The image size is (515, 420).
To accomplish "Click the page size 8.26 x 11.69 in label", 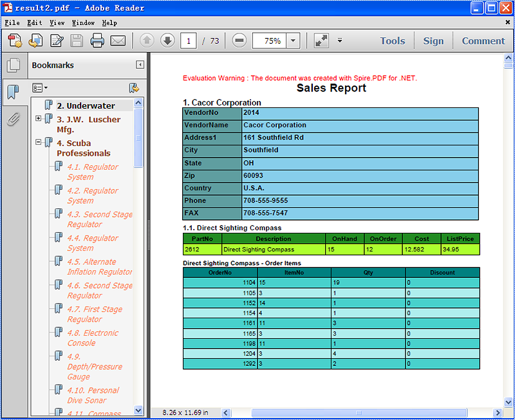I will (185, 412).
